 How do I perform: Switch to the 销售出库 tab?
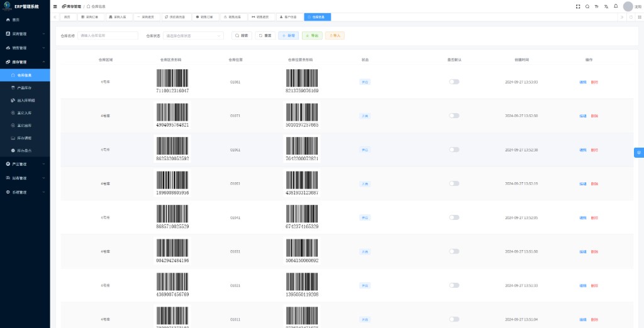234,17
